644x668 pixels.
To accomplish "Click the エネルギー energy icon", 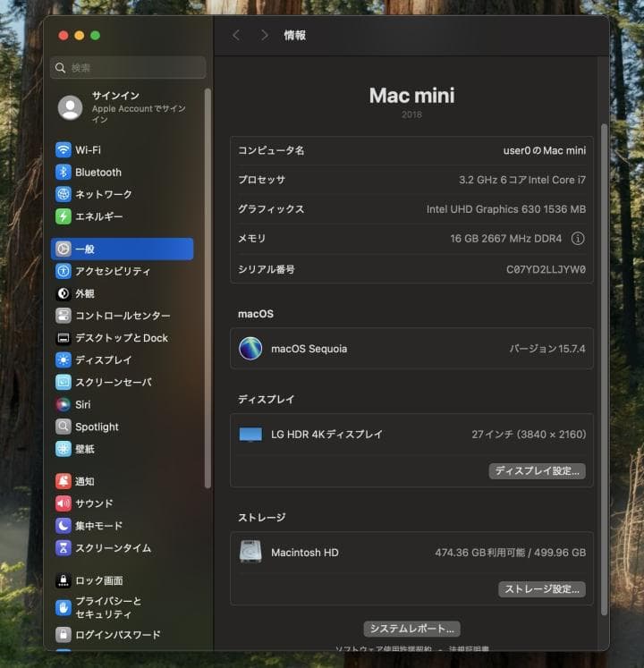I will click(x=64, y=216).
